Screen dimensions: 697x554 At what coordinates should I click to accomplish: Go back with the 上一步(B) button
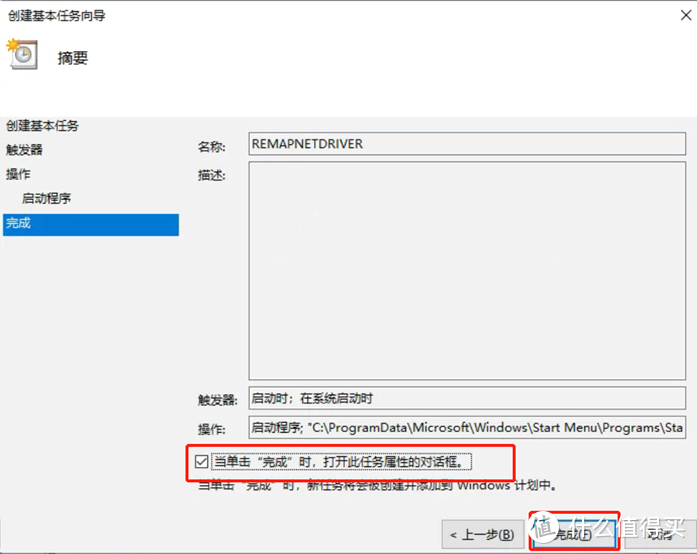pos(483,534)
